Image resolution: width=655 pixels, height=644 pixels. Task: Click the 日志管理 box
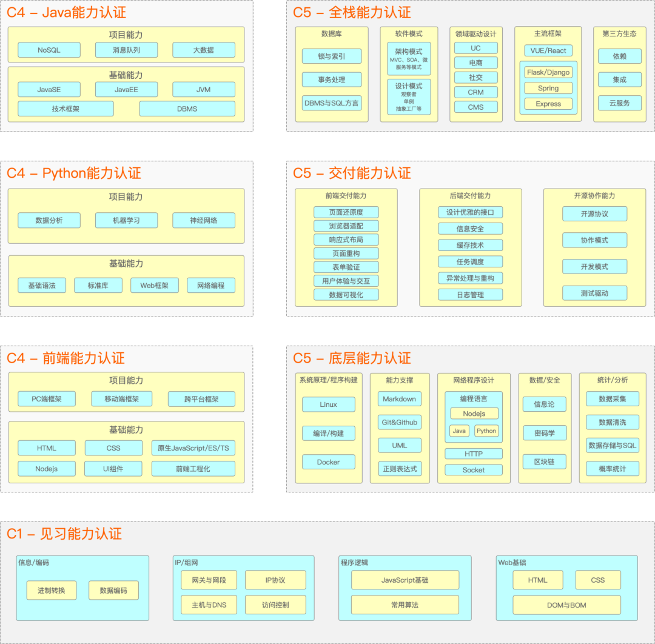pyautogui.click(x=471, y=295)
